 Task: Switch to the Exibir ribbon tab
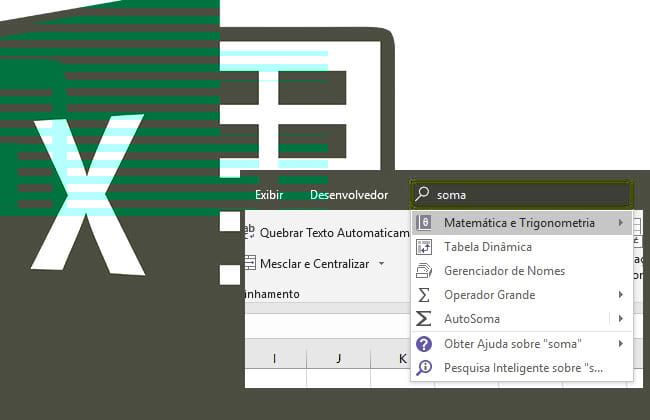click(269, 195)
